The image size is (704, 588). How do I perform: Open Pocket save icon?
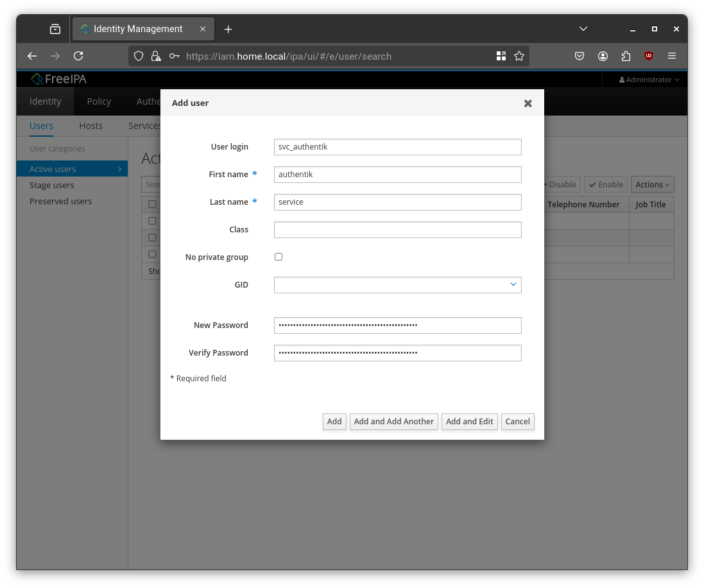point(580,56)
